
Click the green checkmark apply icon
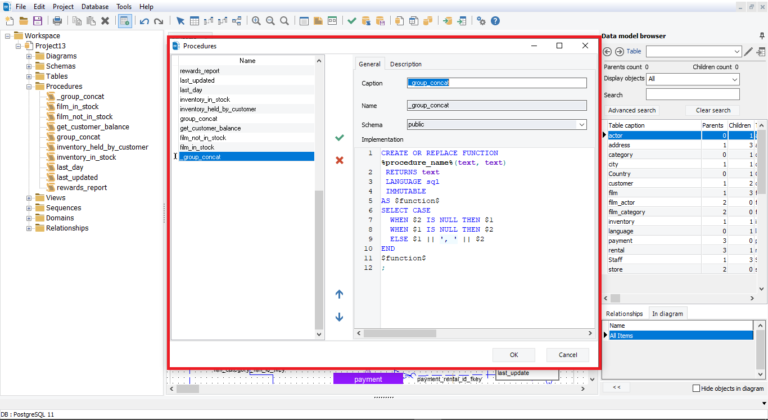tap(339, 137)
